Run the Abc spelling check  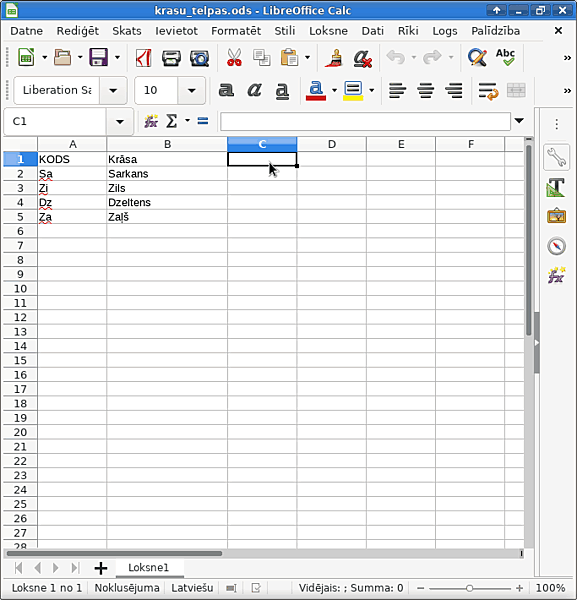click(505, 57)
